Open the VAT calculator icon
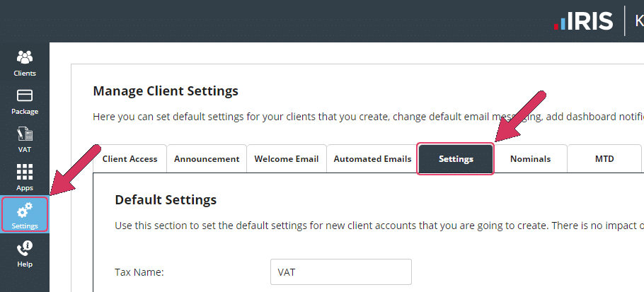This screenshot has height=292, width=644. click(x=25, y=134)
